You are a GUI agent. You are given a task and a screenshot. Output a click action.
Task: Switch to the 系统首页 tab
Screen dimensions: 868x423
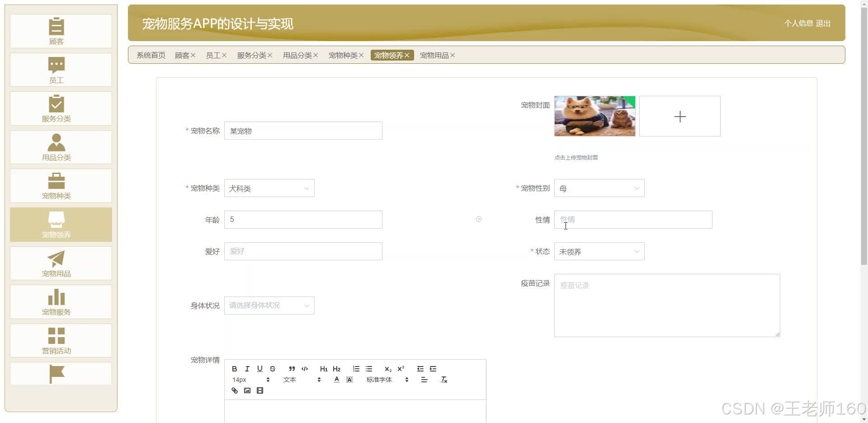click(x=151, y=55)
